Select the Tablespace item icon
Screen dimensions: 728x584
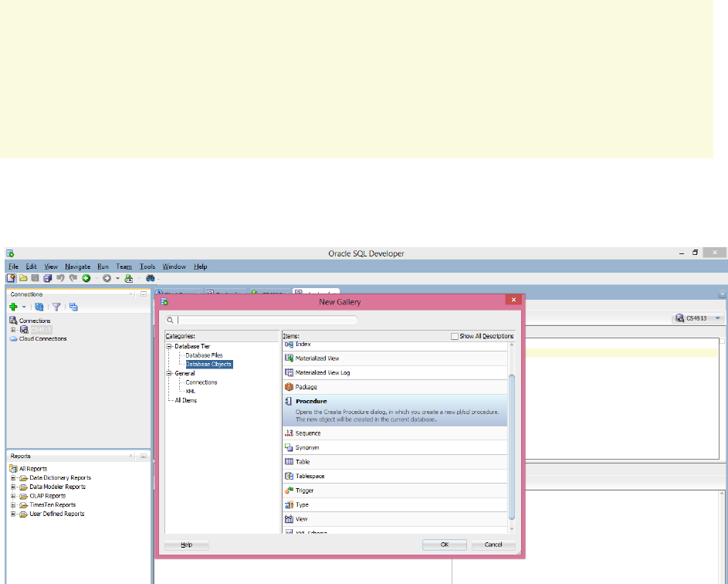coord(289,476)
